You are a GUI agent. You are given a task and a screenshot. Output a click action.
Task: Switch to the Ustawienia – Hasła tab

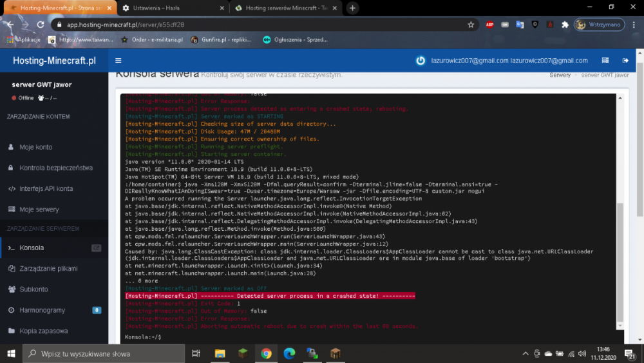(x=174, y=8)
